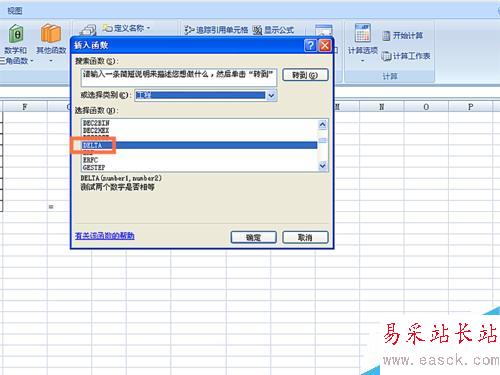Expand the Math & Trig dropdown arrow
The image size is (500, 375).
coord(32,61)
